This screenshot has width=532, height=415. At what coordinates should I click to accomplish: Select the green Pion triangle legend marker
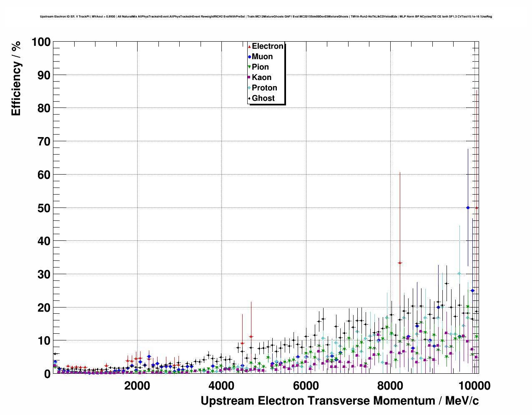tap(249, 67)
